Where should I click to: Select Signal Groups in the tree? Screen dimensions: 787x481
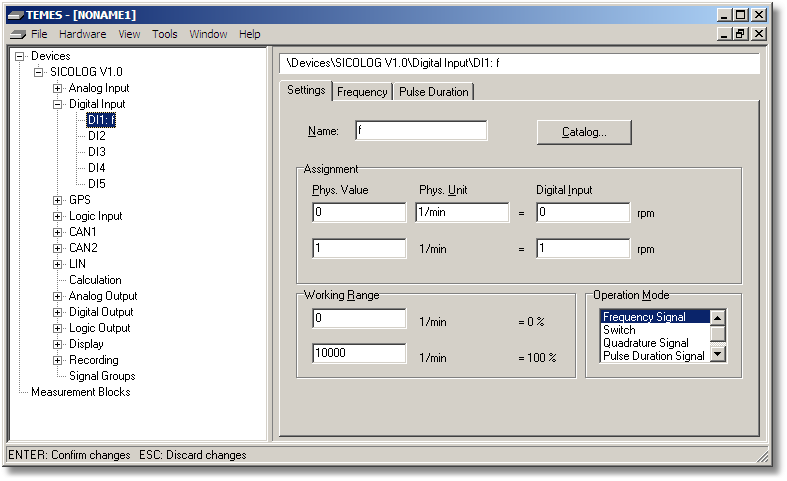[x=102, y=376]
